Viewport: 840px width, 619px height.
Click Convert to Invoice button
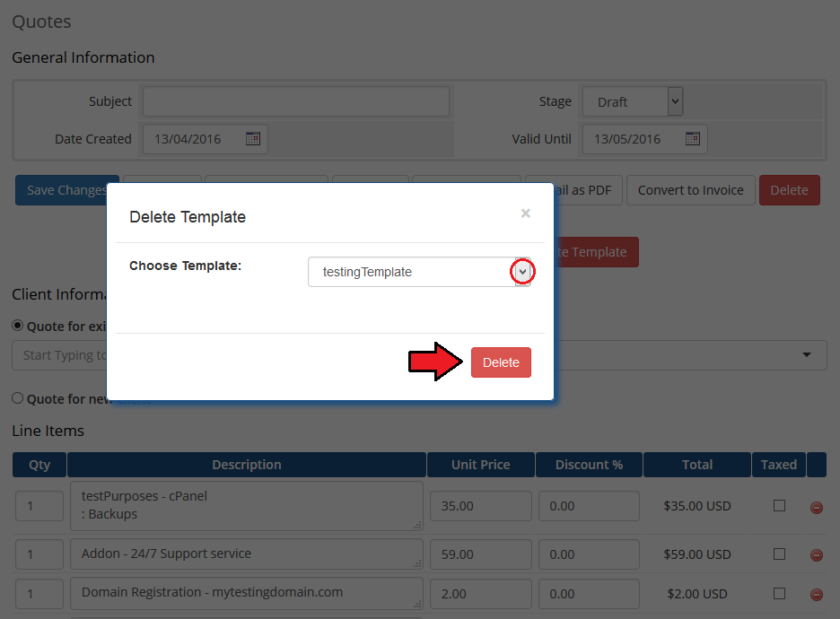click(690, 190)
